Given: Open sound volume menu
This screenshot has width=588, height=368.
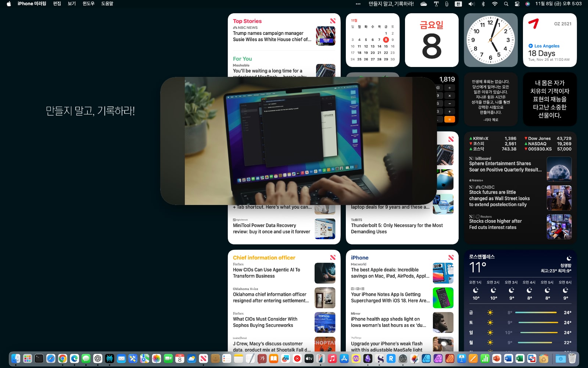Looking at the screenshot, I should click(x=471, y=4).
